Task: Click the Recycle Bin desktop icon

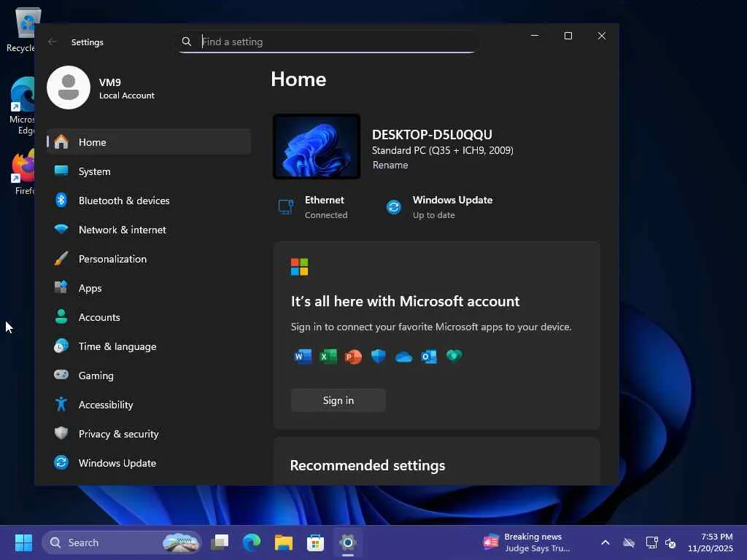Action: (x=22, y=30)
